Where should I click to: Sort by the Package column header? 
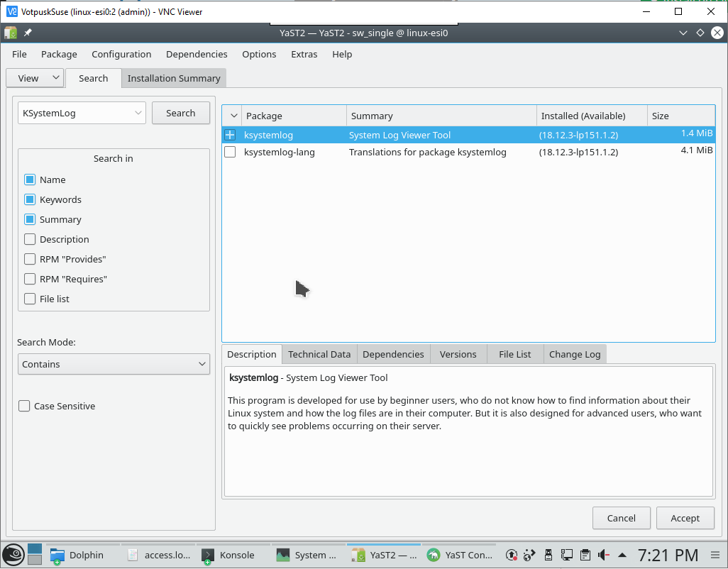click(x=294, y=116)
